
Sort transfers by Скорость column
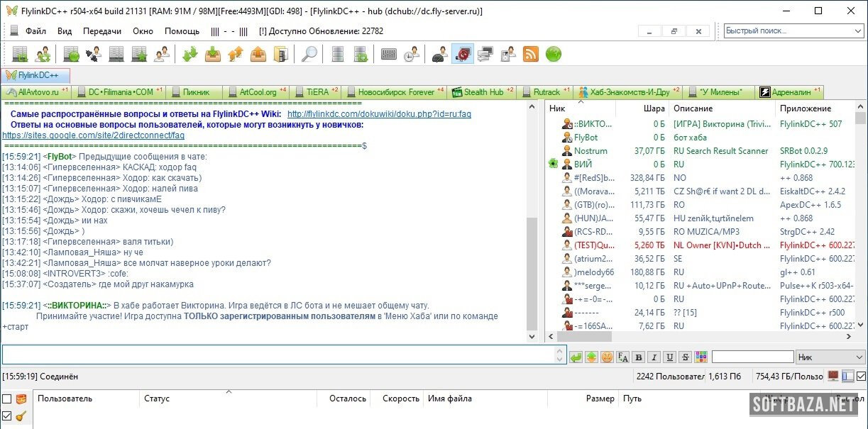pos(397,399)
